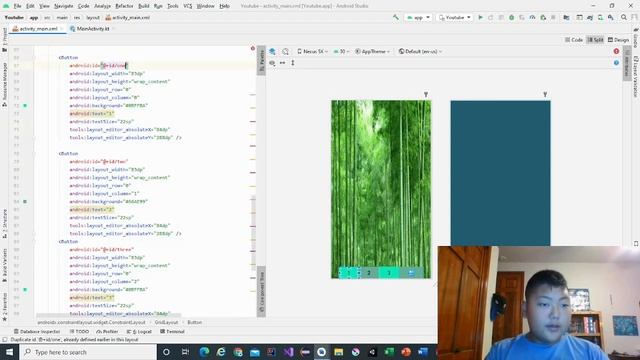Click the vertical arrows icon in design toolbar
Viewport: 640px width, 360px height.
[x=293, y=63]
